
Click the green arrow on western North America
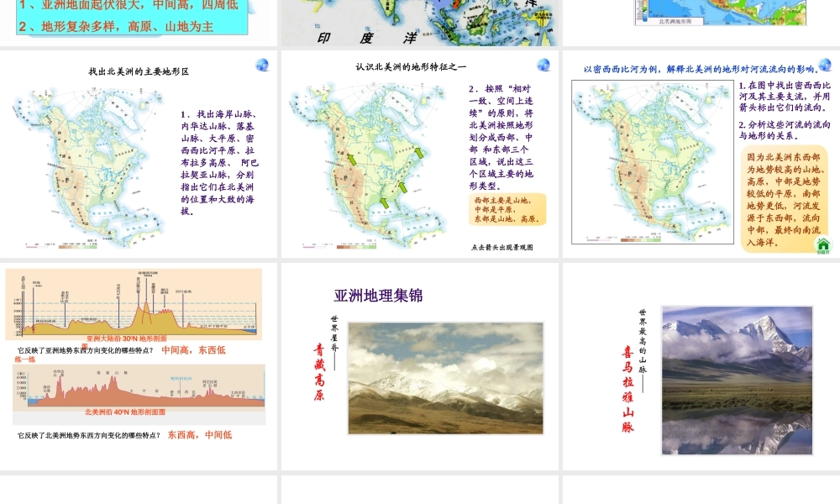point(352,159)
